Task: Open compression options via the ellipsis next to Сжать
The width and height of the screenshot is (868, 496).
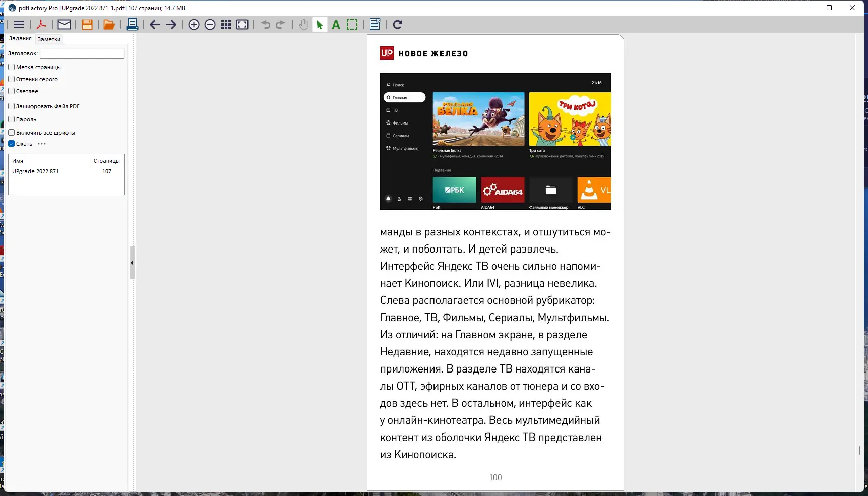Action: pyautogui.click(x=42, y=144)
